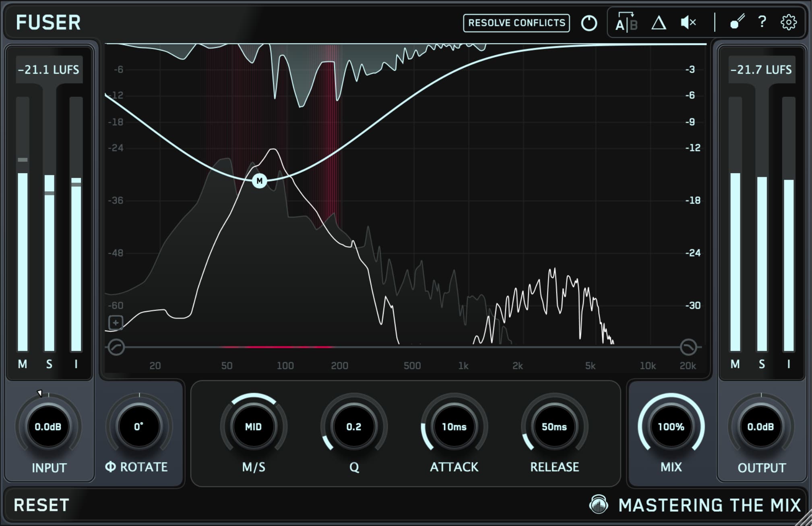The width and height of the screenshot is (812, 526).
Task: Click Mastering The Mix logo
Action: [695, 505]
